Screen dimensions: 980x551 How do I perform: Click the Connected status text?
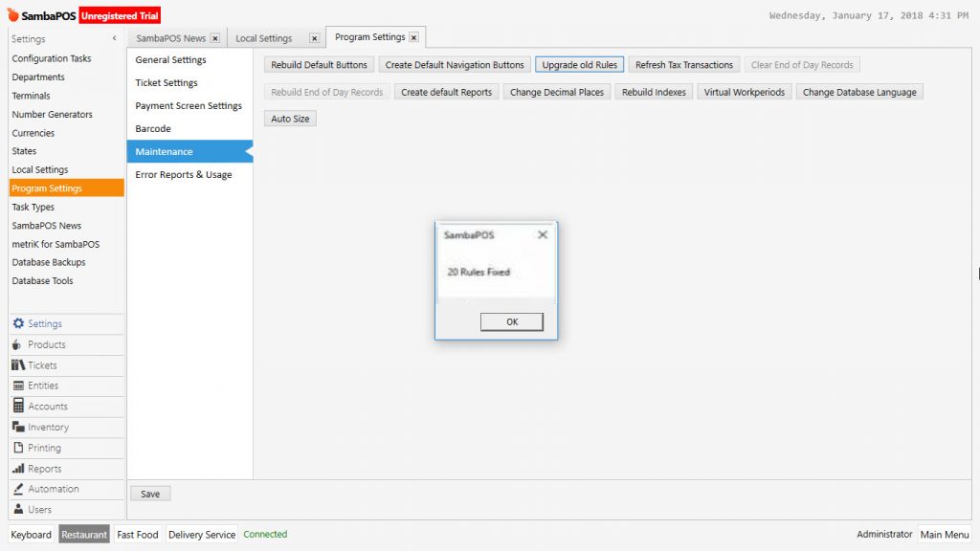click(265, 534)
